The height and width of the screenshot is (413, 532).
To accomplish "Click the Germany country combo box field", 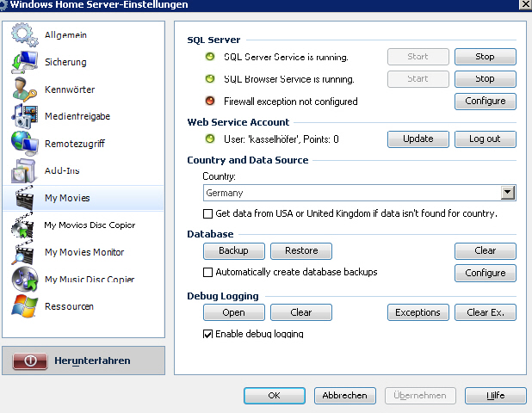I will (x=359, y=193).
